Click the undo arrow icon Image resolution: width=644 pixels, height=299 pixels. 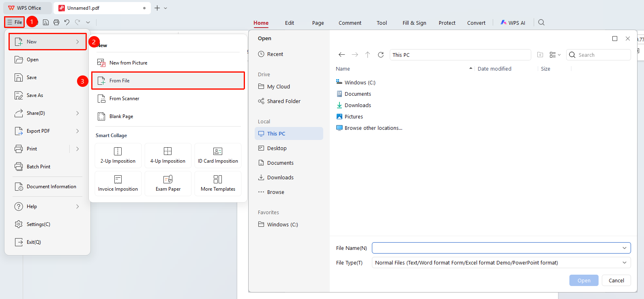tap(67, 22)
